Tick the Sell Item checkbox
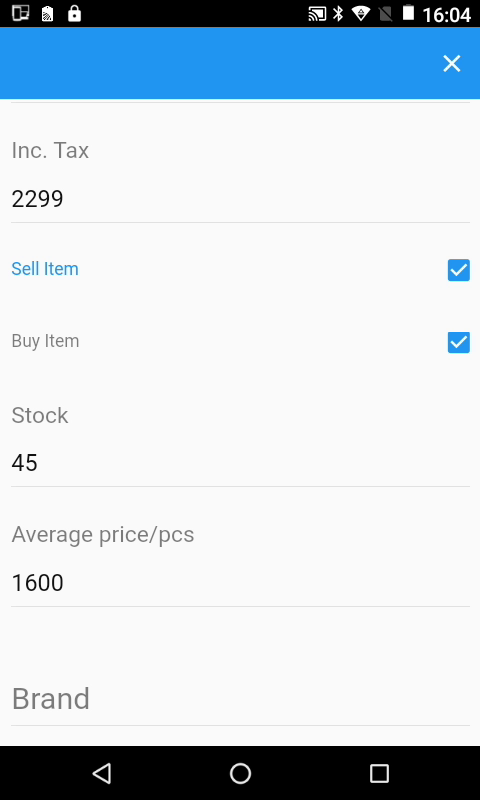This screenshot has height=800, width=480. 459,270
